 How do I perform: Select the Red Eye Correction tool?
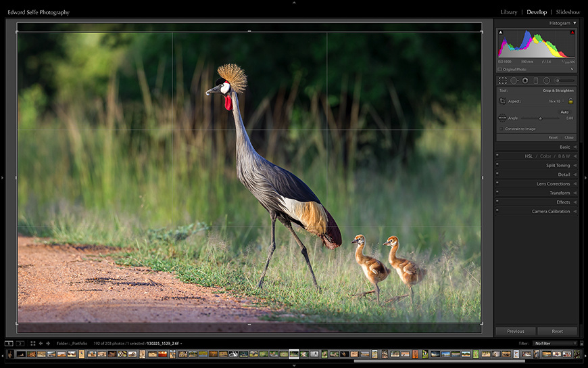click(525, 80)
